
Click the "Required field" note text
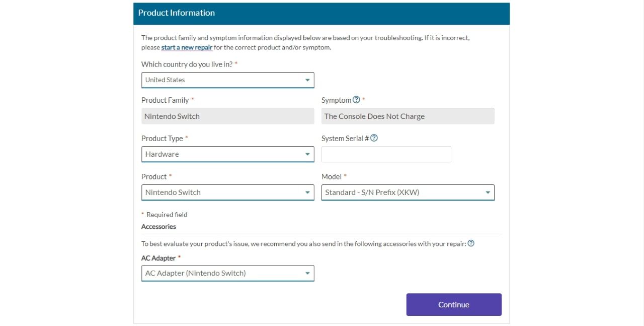point(167,215)
